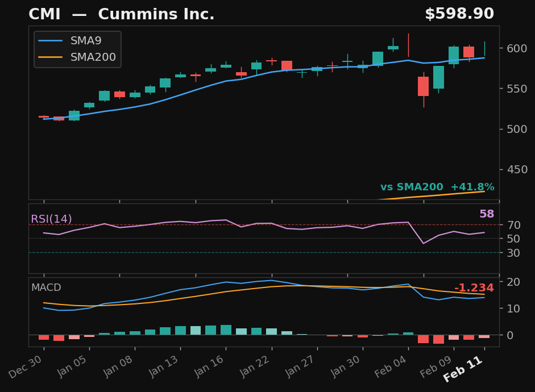Click the Jan 27 date label

click(300, 366)
